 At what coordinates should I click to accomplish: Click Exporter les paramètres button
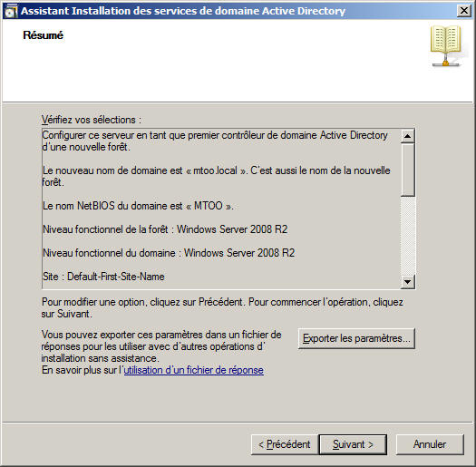356,338
